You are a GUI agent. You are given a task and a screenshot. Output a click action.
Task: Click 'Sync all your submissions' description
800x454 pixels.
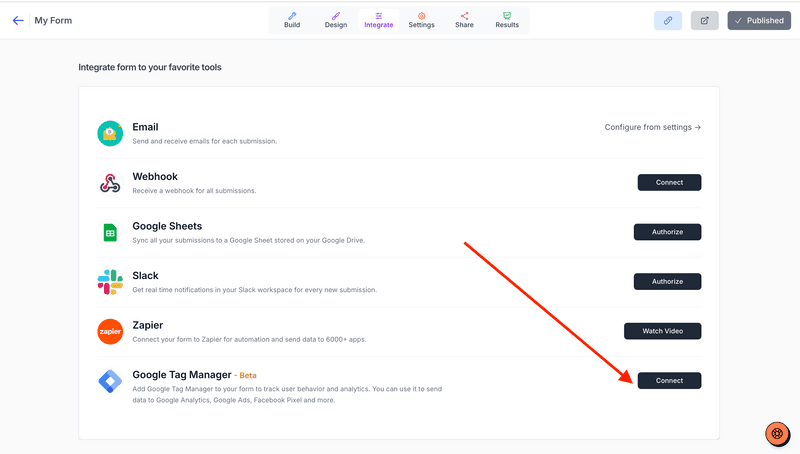pos(248,240)
